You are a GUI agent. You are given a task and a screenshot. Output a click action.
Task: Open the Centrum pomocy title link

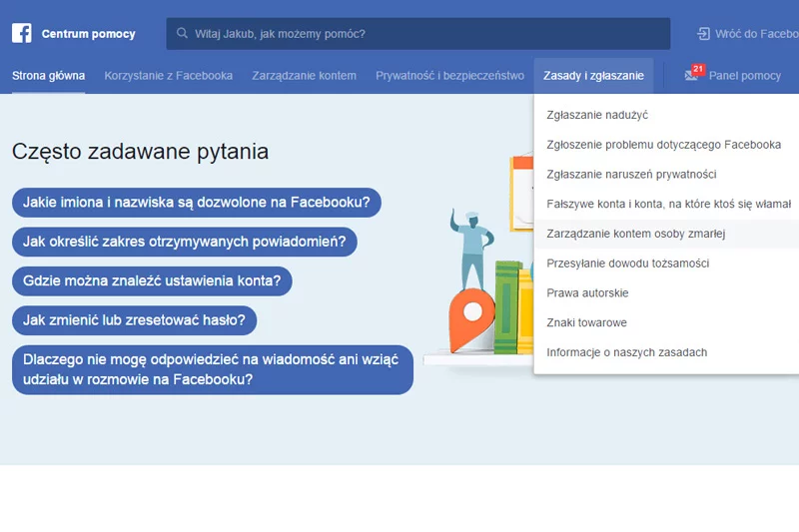tap(88, 34)
